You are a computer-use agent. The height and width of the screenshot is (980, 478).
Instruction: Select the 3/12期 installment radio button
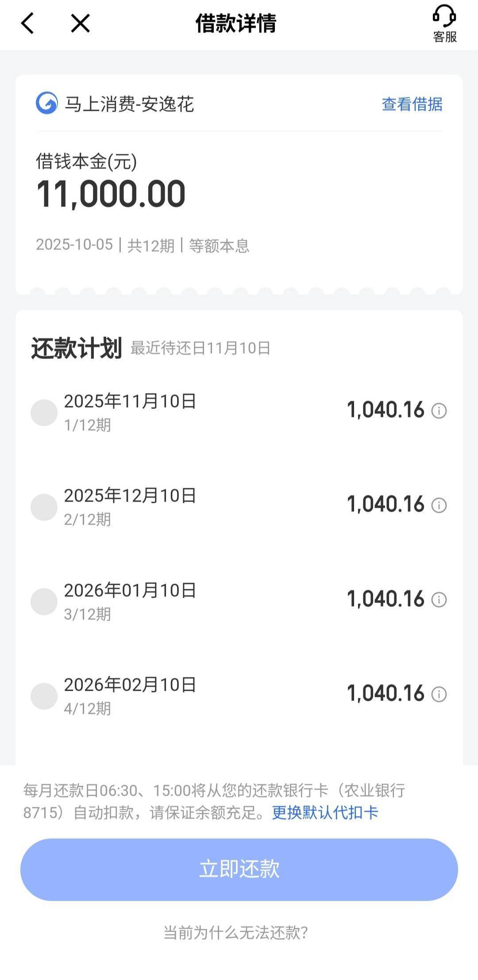[x=44, y=601]
